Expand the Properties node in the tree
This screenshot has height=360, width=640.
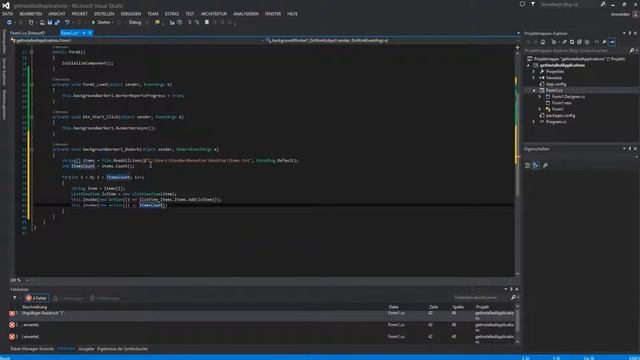(534, 71)
